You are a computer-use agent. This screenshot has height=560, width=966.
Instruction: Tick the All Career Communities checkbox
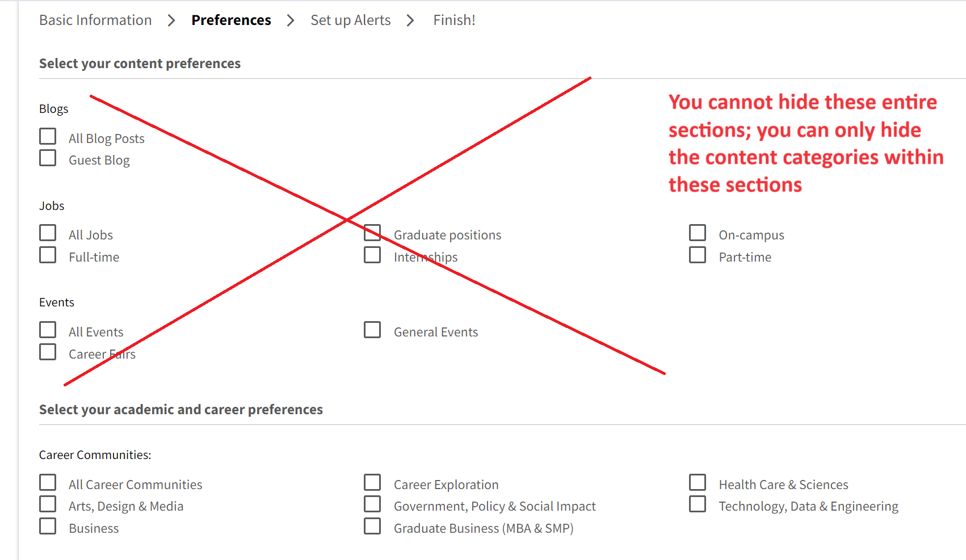click(48, 483)
